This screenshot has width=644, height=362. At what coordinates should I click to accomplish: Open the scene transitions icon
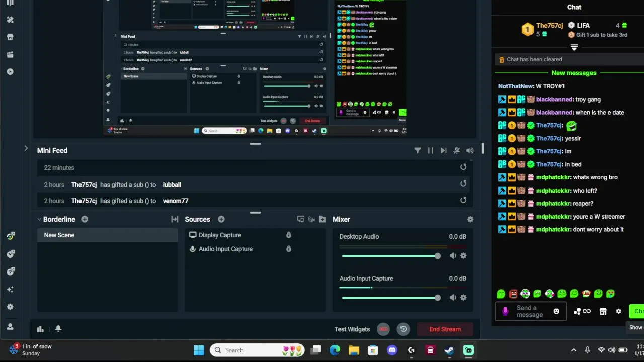[x=175, y=219]
